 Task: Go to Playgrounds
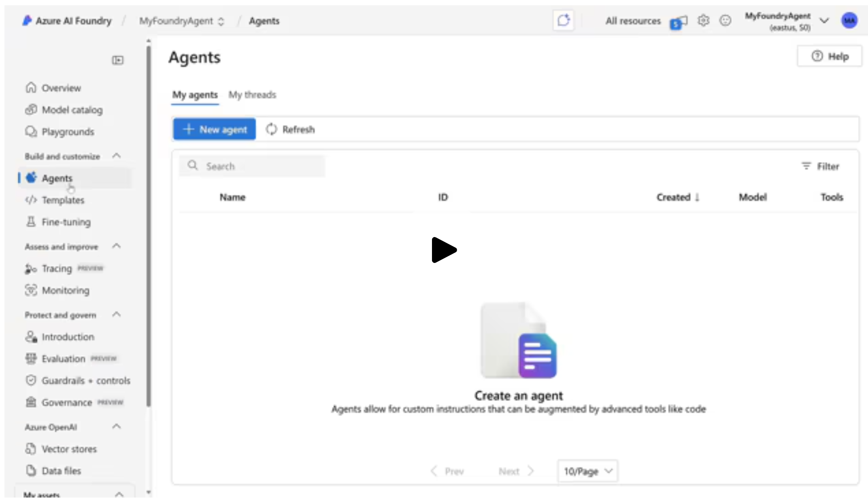tap(68, 132)
